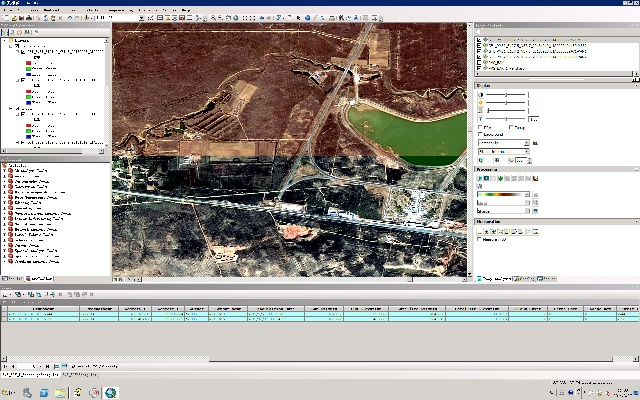Adjust the contrast slider in Display section
The height and width of the screenshot is (400, 640).
(505, 94)
